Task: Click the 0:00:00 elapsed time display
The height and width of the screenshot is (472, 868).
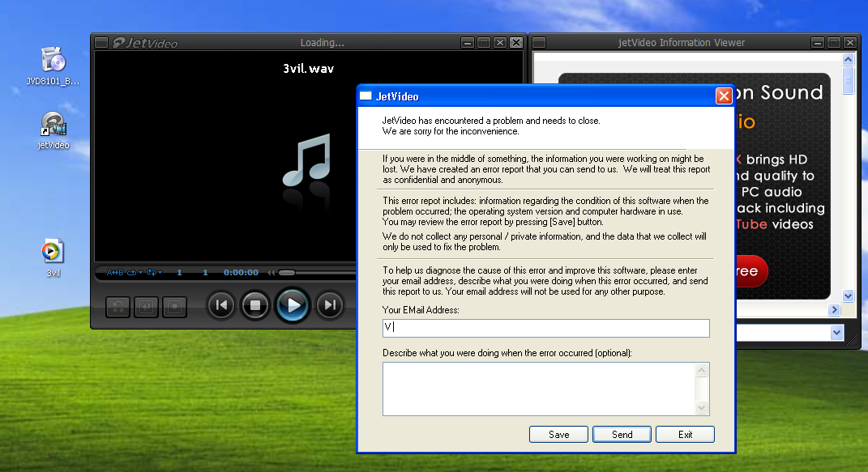Action: [x=241, y=273]
